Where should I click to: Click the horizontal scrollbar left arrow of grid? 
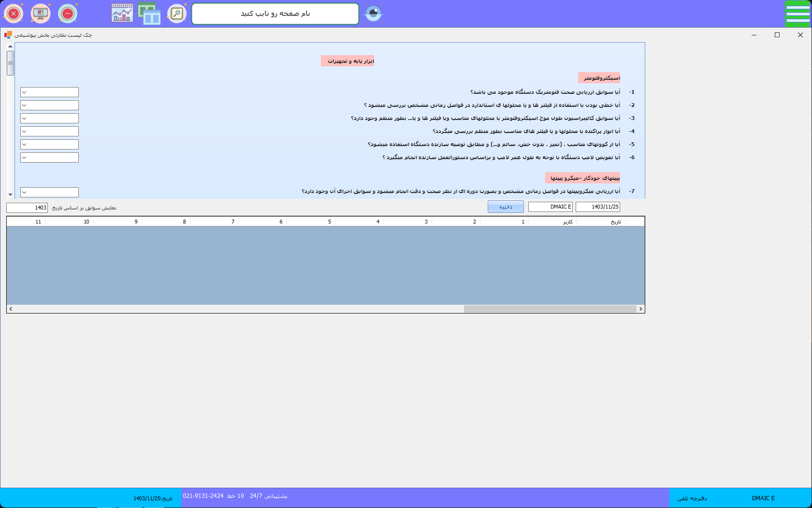coord(11,309)
